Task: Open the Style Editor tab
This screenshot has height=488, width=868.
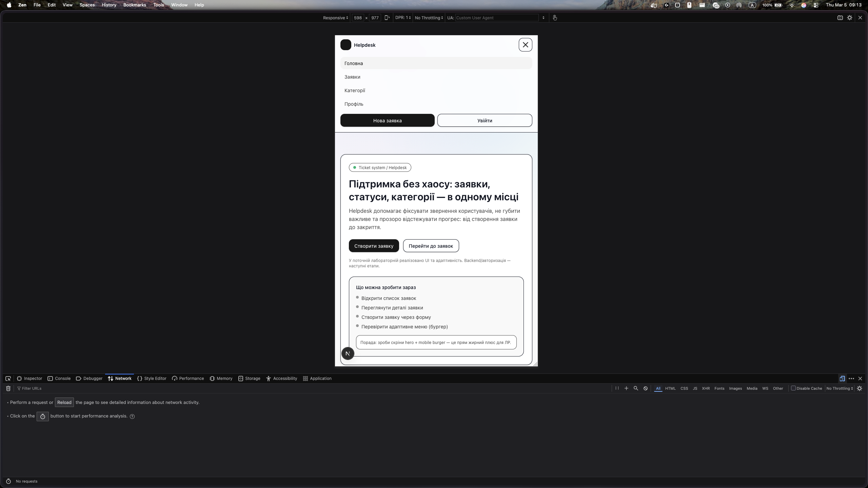Action: click(x=152, y=379)
